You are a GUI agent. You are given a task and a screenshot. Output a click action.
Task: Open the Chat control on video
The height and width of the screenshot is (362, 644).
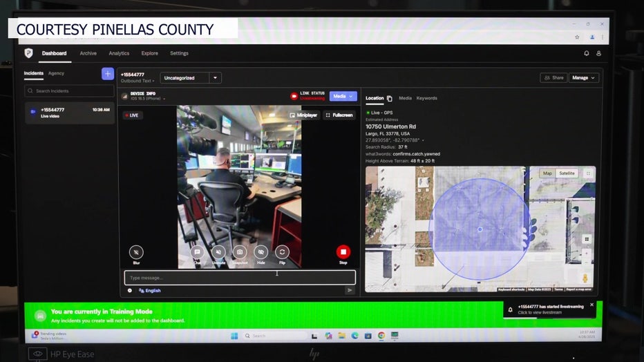click(x=197, y=252)
